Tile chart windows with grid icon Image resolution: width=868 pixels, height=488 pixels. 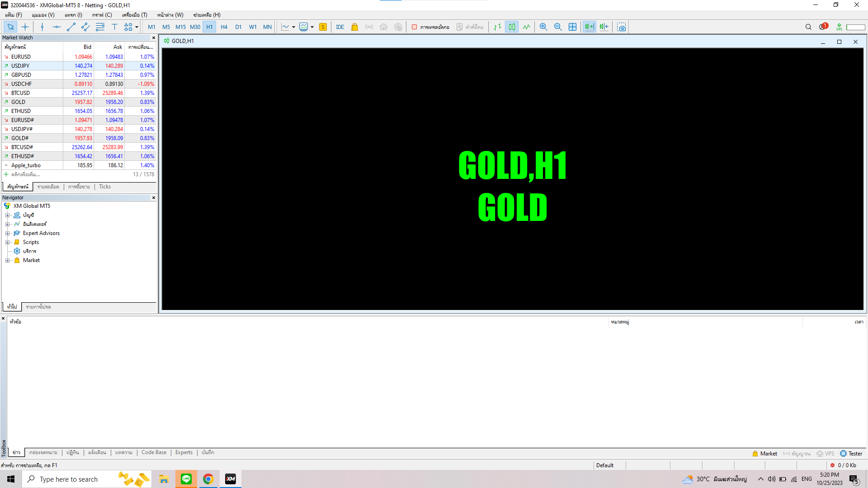coord(572,27)
